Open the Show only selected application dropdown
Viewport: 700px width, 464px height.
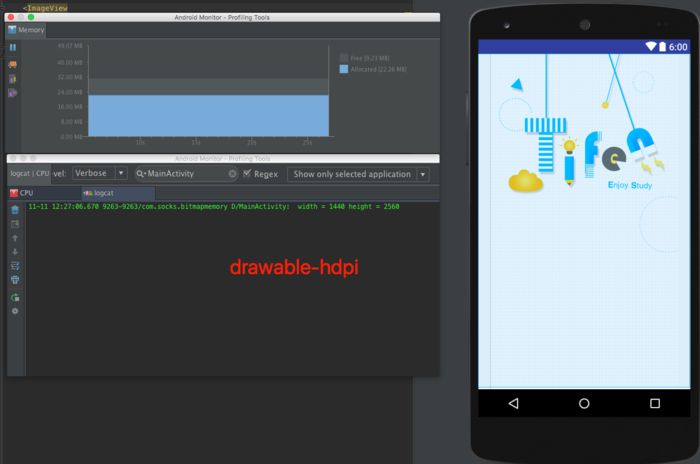358,174
